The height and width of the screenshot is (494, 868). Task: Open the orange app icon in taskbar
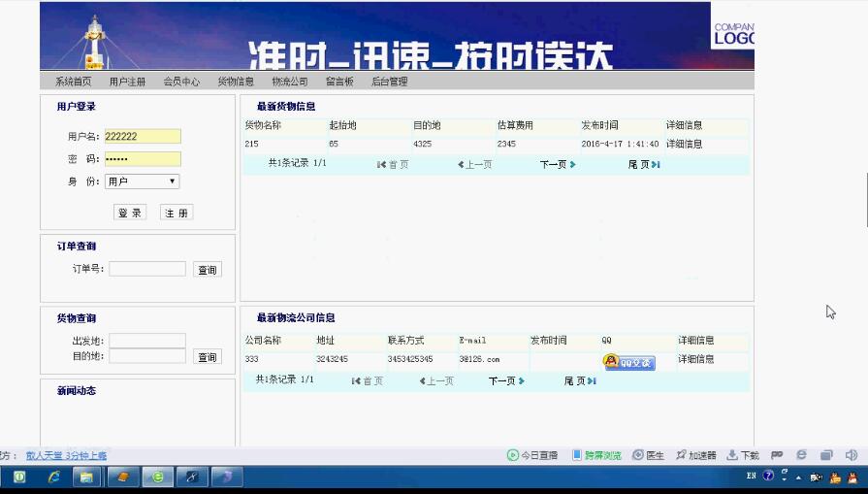[123, 477]
